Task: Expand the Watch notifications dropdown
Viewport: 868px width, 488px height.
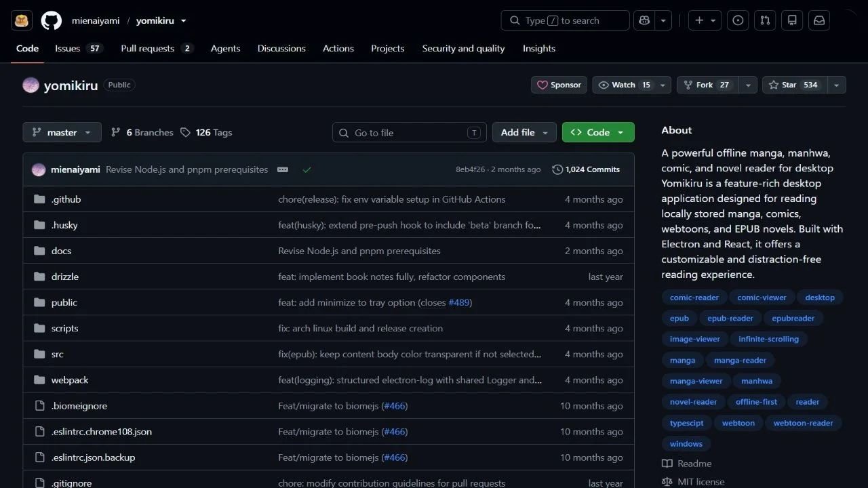Action: click(663, 85)
